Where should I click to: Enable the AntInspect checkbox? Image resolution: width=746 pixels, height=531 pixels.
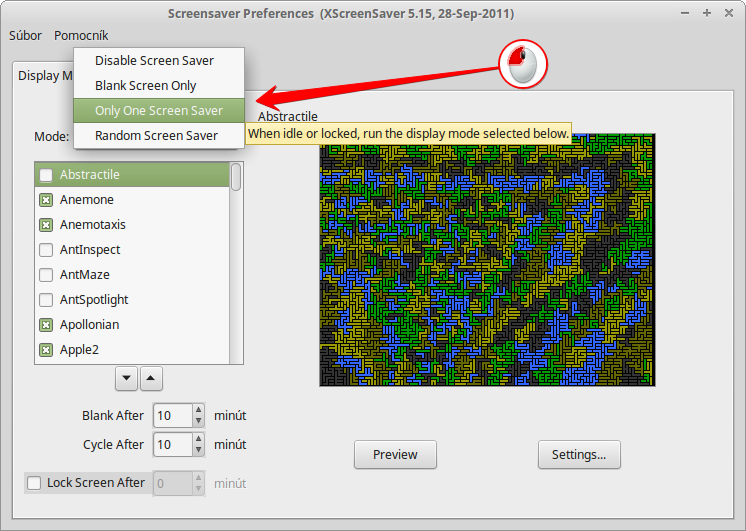[46, 250]
